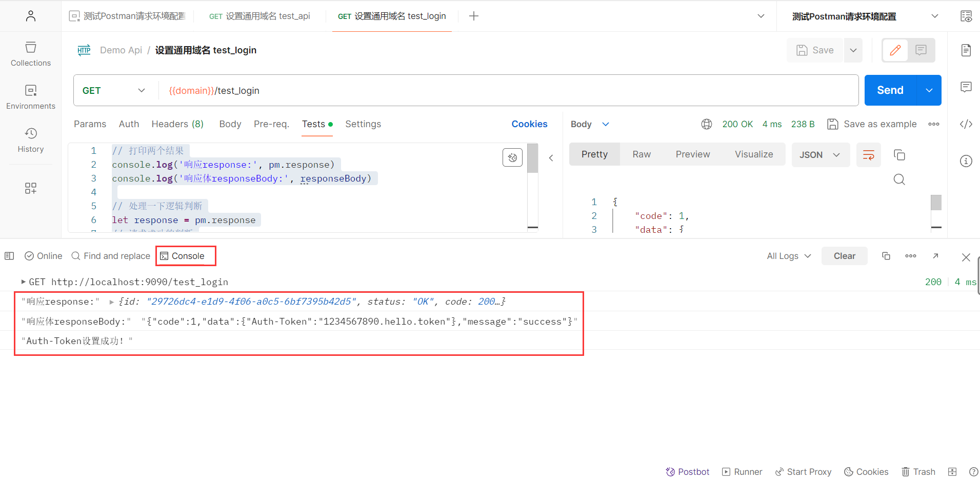Click the Send button
The height and width of the screenshot is (481, 980).
890,90
